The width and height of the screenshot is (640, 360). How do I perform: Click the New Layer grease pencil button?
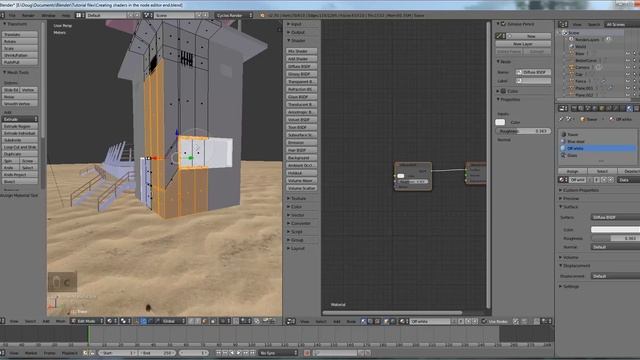(523, 44)
